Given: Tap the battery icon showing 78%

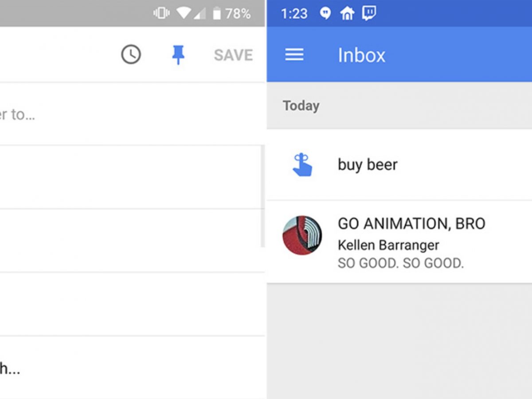Looking at the screenshot, I should point(216,14).
